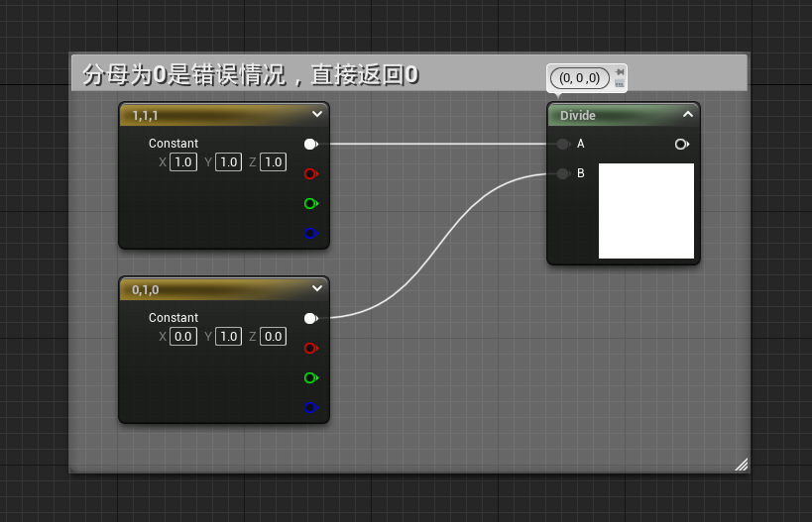The height and width of the screenshot is (522, 812).
Task: Click input pin A on Divide node
Action: (563, 145)
